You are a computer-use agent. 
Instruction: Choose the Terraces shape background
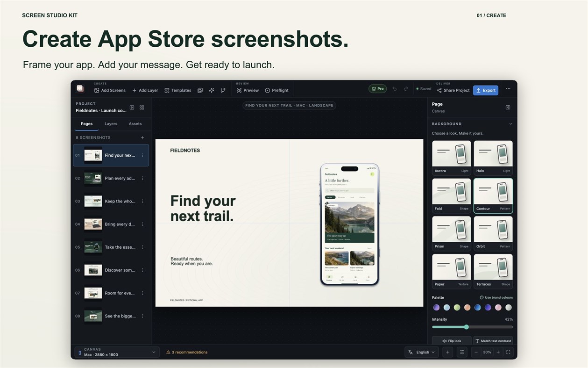(493, 271)
